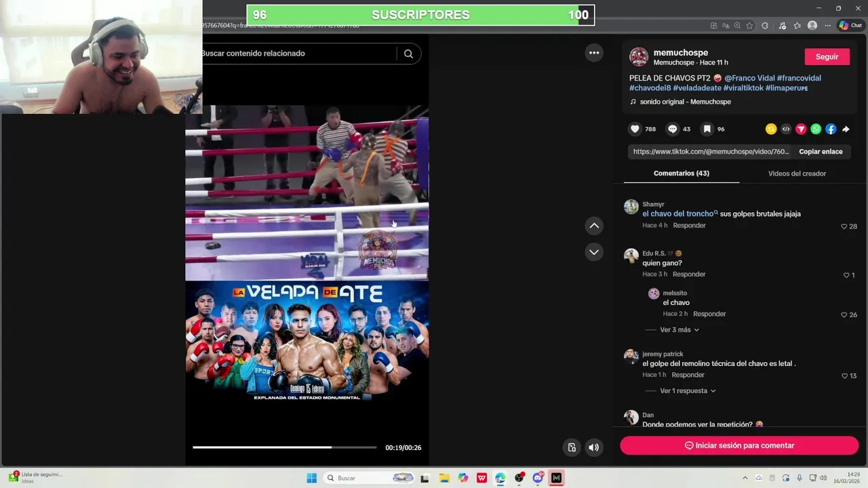The width and height of the screenshot is (868, 488).
Task: Mute the video with speaker icon
Action: coord(593,447)
